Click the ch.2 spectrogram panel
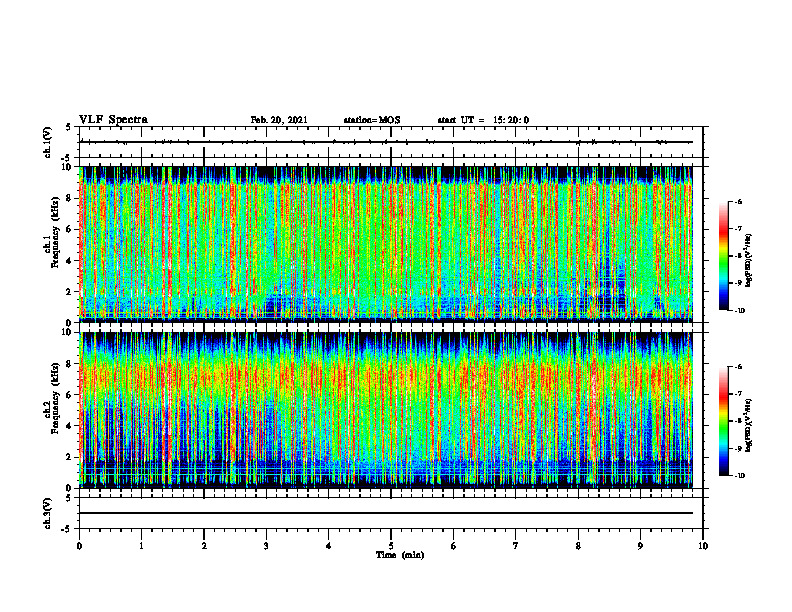 pos(386,410)
